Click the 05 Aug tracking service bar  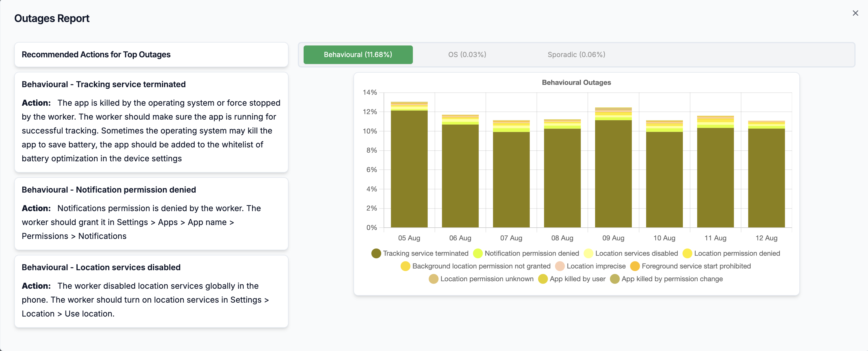click(409, 169)
